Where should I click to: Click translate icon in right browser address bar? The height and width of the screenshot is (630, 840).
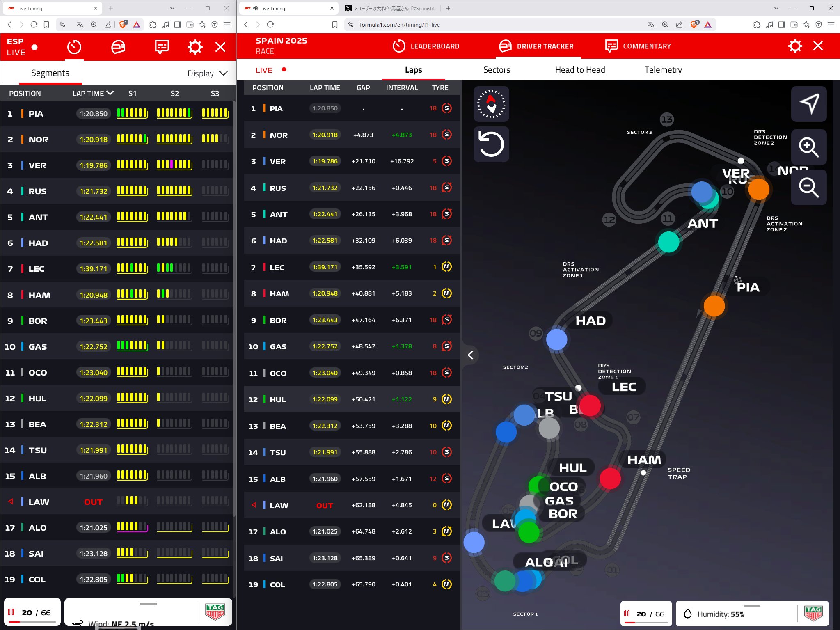tap(651, 25)
